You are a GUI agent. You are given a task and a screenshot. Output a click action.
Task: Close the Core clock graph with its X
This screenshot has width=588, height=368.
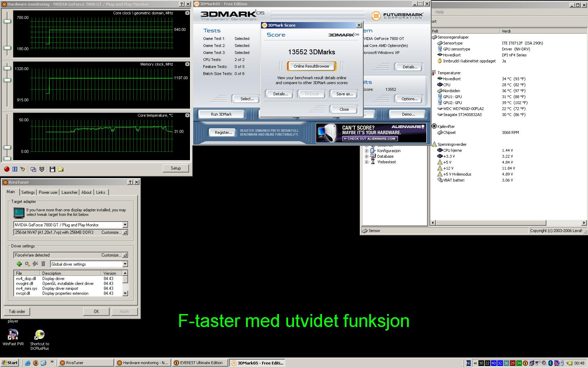(187, 13)
